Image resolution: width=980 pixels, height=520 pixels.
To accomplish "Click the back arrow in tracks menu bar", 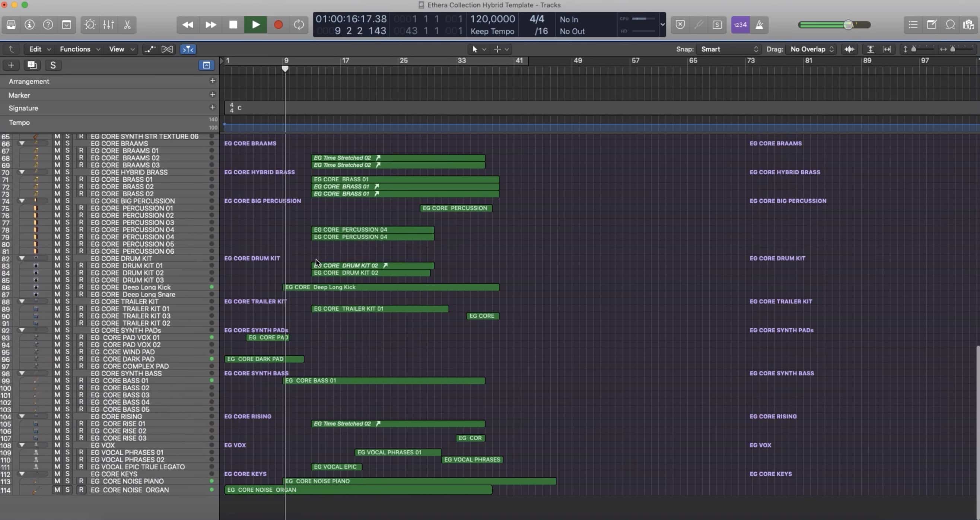I will pos(11,49).
